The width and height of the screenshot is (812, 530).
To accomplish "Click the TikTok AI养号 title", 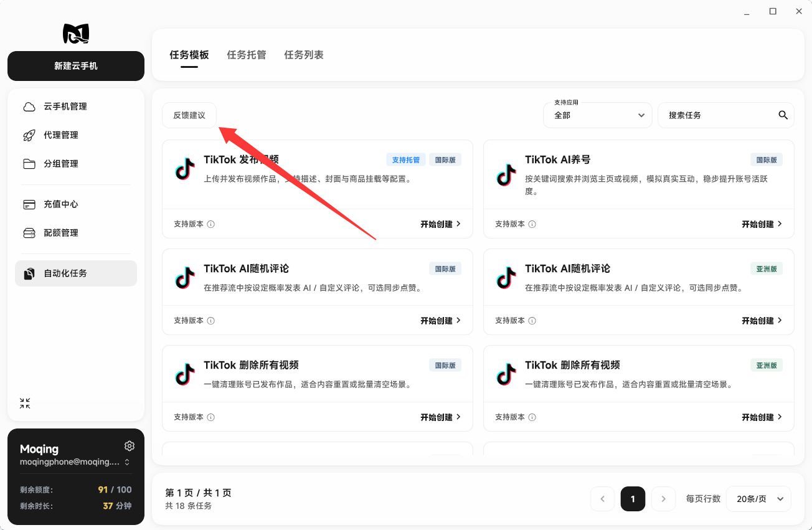I will pos(557,159).
